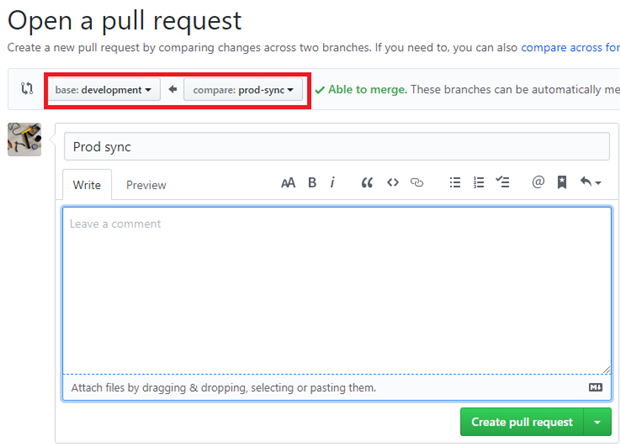Switch to the Preview tab
The height and width of the screenshot is (446, 620).
point(146,185)
